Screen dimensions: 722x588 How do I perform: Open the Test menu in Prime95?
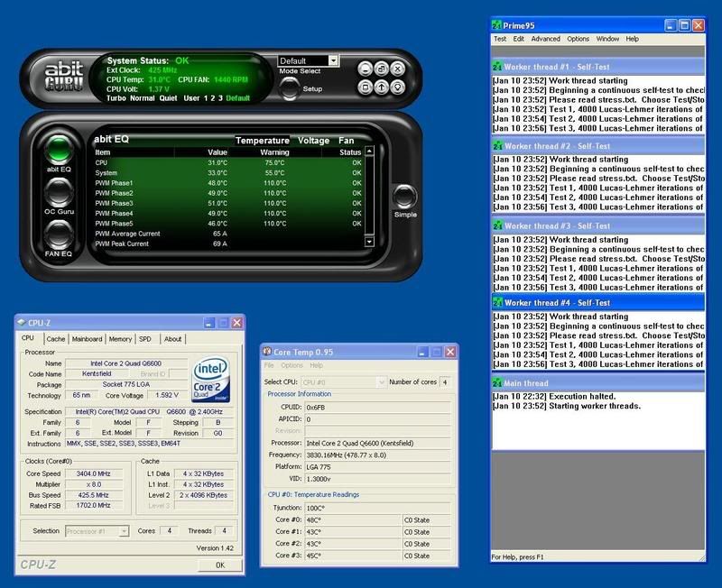click(x=500, y=39)
